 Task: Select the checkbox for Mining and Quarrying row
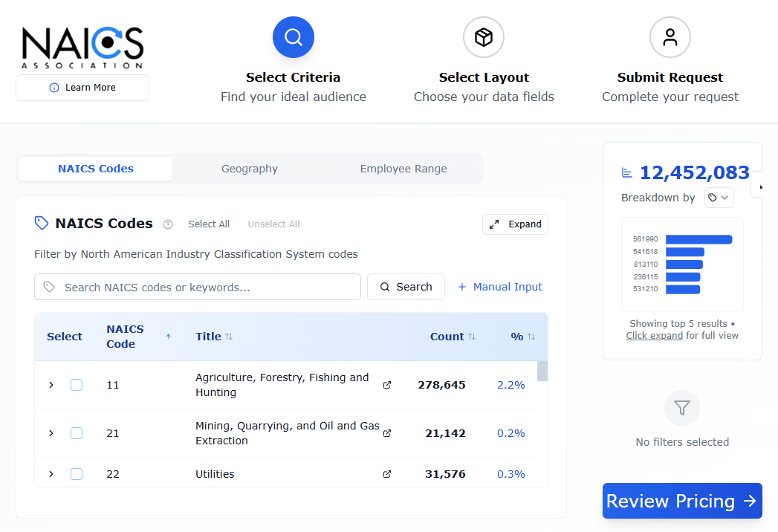(x=77, y=433)
